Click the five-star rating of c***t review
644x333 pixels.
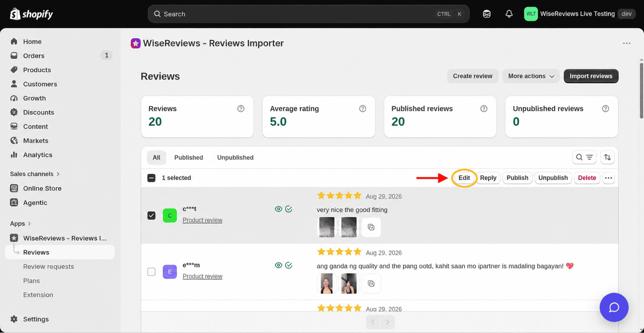[x=339, y=196]
